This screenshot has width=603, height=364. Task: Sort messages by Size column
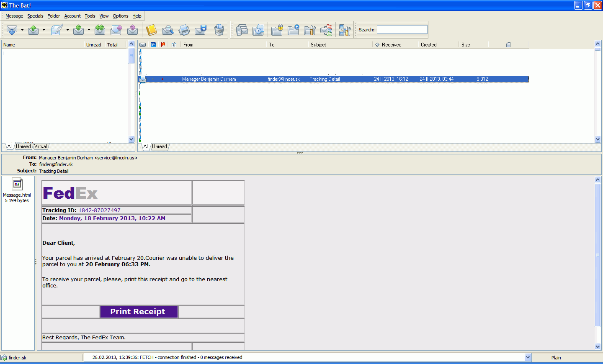click(474, 45)
